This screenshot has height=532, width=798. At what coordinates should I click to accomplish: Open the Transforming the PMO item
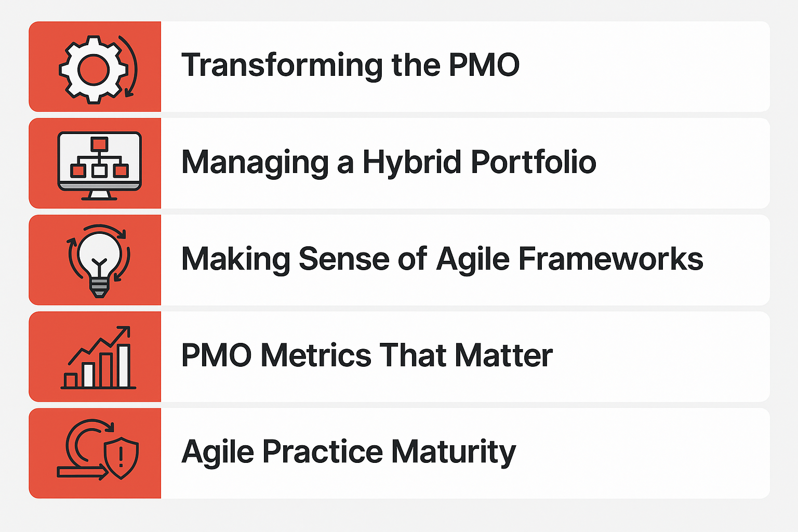350,65
